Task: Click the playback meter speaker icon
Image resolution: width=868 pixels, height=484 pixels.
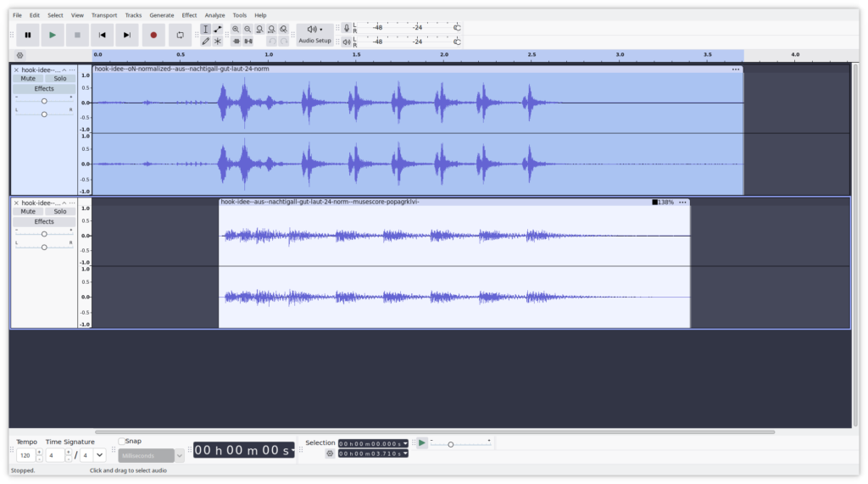Action: pyautogui.click(x=347, y=42)
